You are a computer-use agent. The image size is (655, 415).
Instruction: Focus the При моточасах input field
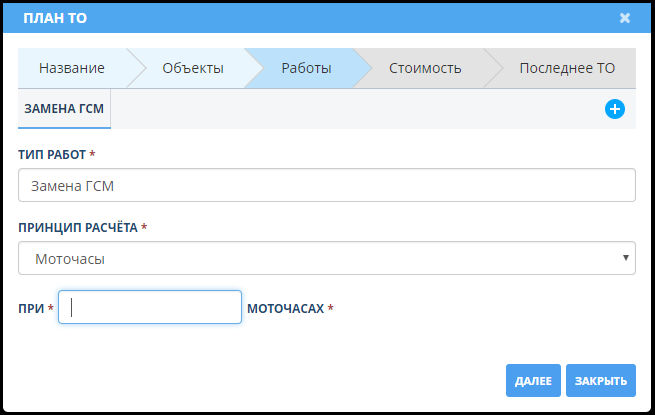[x=150, y=307]
